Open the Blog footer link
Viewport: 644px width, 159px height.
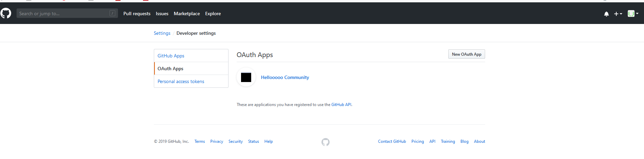(x=464, y=141)
